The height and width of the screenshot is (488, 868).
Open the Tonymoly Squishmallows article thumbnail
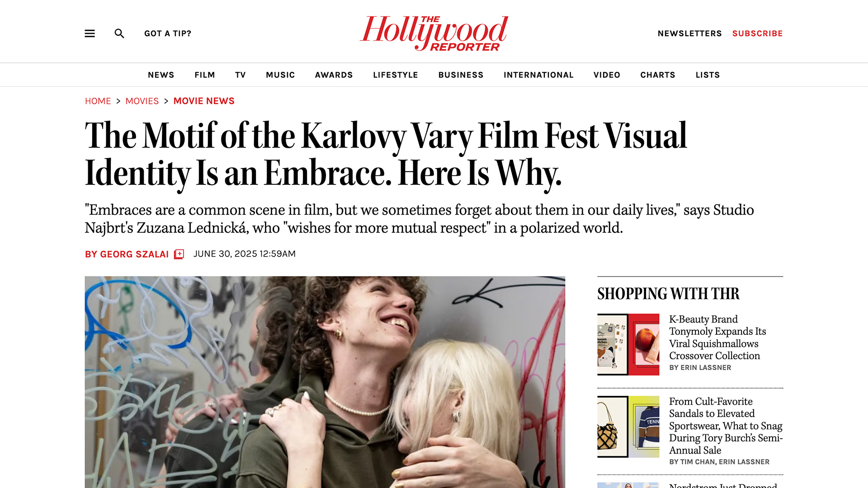click(x=628, y=344)
